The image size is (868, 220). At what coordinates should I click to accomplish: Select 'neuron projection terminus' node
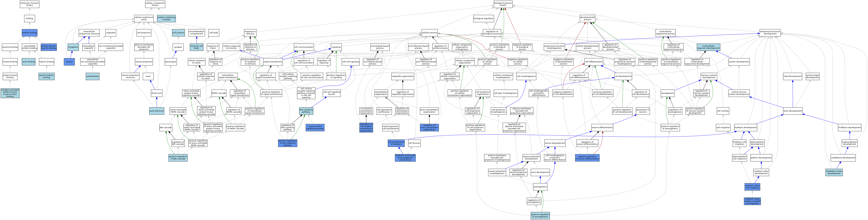(130, 76)
